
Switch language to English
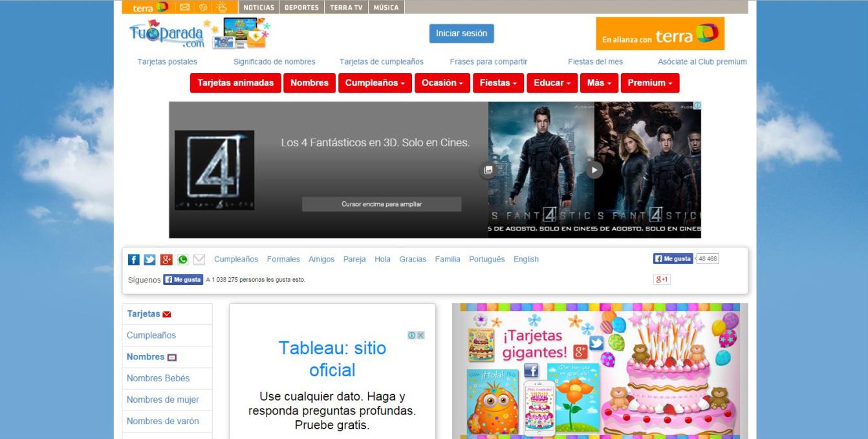526,260
